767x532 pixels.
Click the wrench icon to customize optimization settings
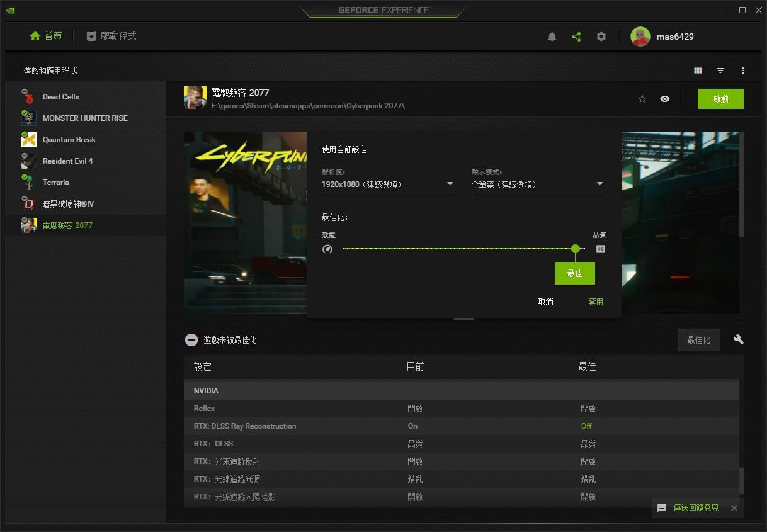pos(738,339)
